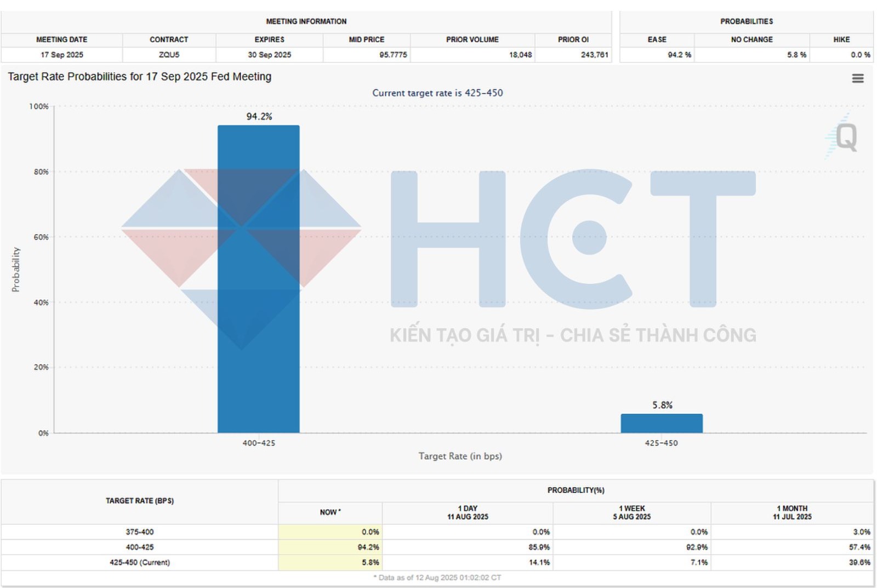Click the 1 MONTH 11 JUL 2025 header
Viewport: 877px width, 588px height.
tap(791, 512)
